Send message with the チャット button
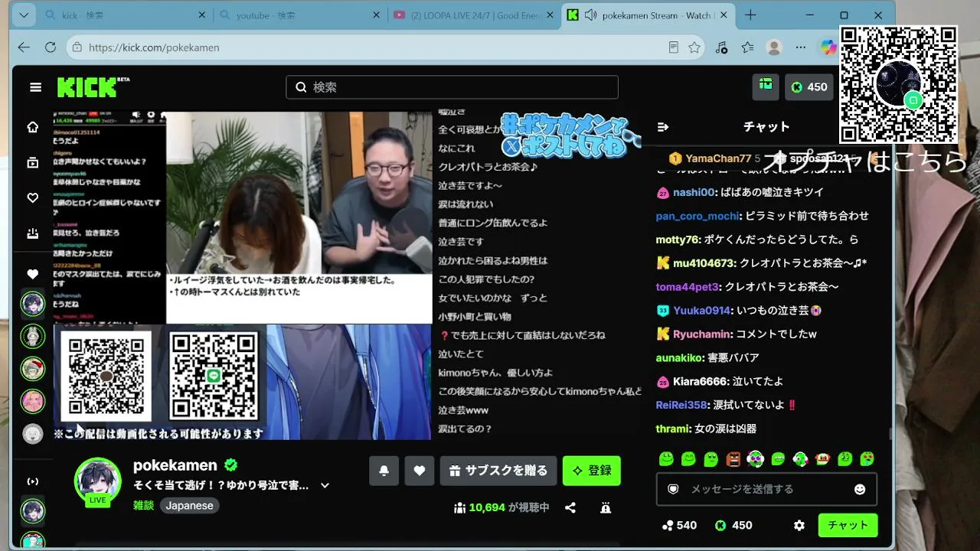Viewport: 980px width, 551px height. point(848,526)
